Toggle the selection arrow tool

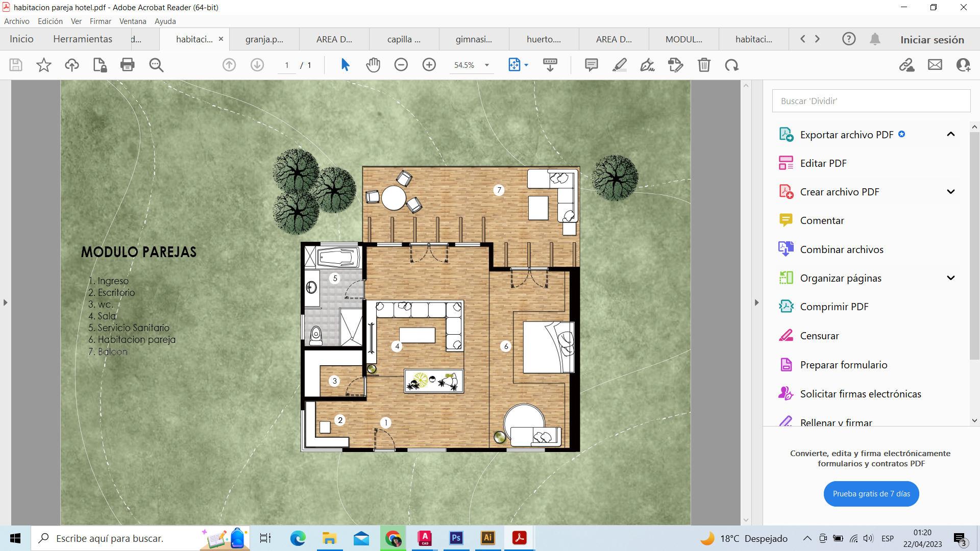tap(345, 65)
